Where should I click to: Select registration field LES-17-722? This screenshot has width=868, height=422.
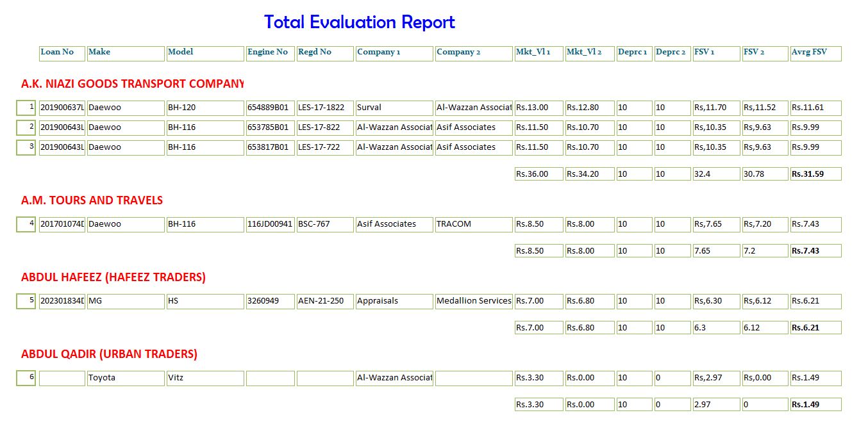pyautogui.click(x=325, y=147)
